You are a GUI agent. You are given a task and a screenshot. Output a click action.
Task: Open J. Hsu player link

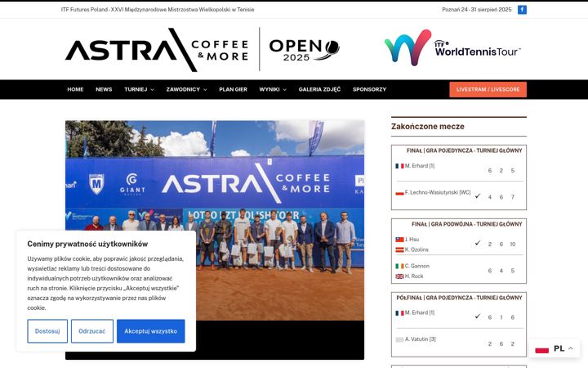pos(412,239)
